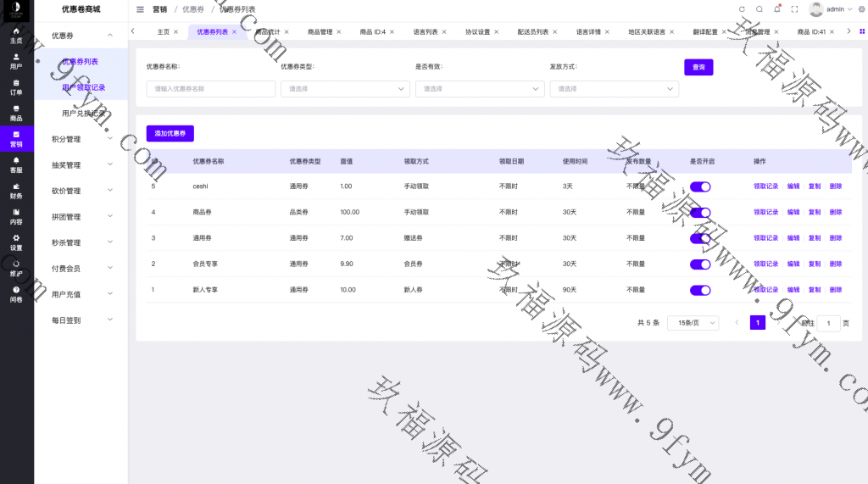Screen dimensions: 868x484
Task: Open the 财务 finance sidebar icon
Action: pos(16,191)
